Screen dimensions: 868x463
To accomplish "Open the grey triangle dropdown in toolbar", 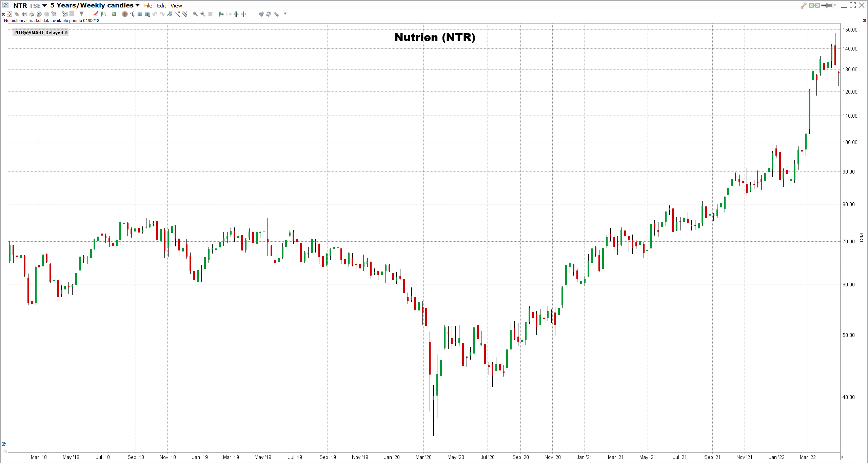I will point(81,14).
